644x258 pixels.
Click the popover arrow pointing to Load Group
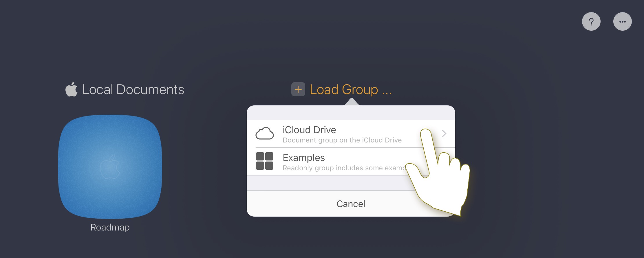point(352,102)
